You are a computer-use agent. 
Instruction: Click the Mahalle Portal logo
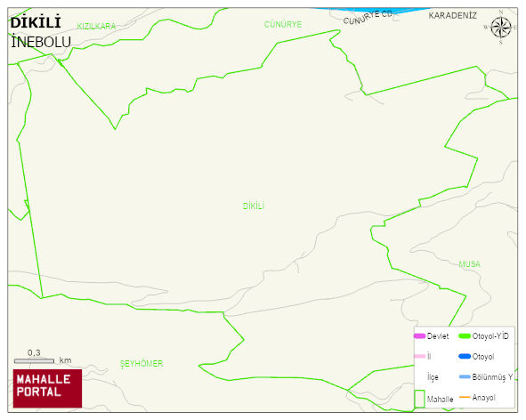click(x=47, y=389)
